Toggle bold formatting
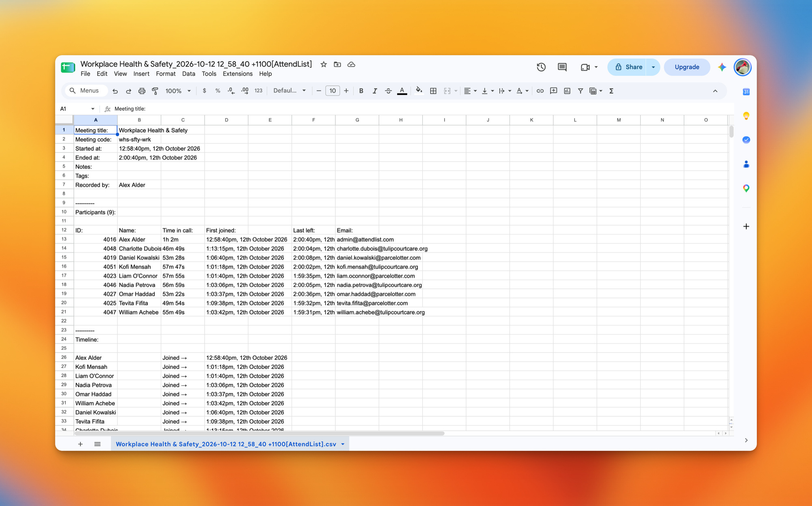The image size is (812, 506). (361, 91)
